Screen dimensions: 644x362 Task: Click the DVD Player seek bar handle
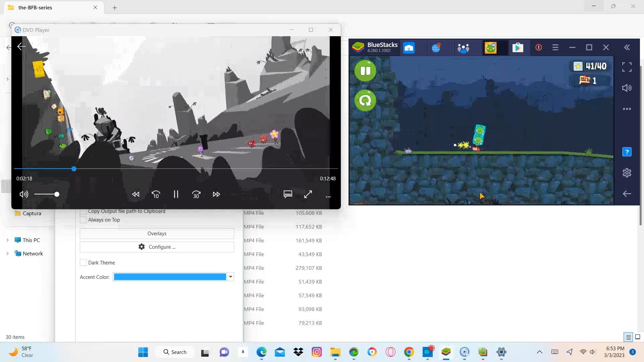[74, 169]
